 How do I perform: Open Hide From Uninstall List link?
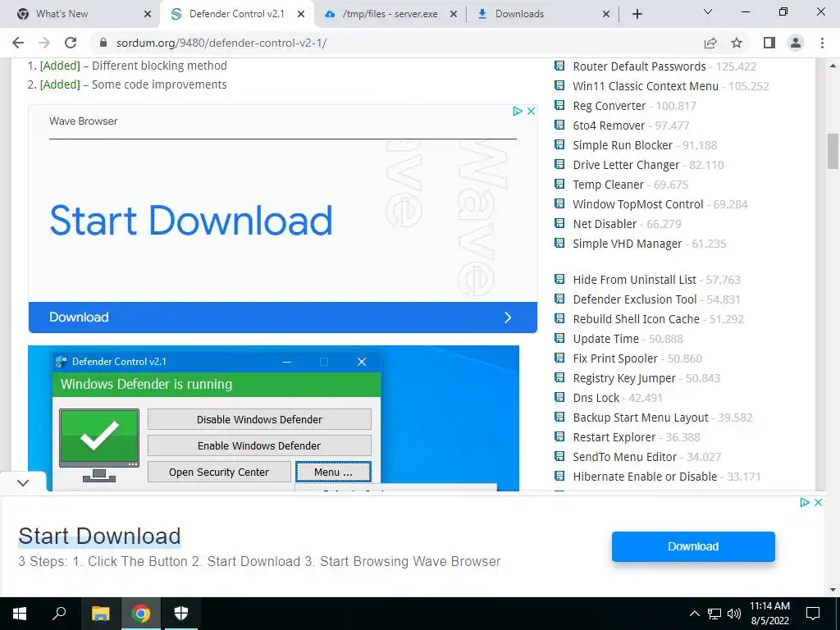pos(634,280)
